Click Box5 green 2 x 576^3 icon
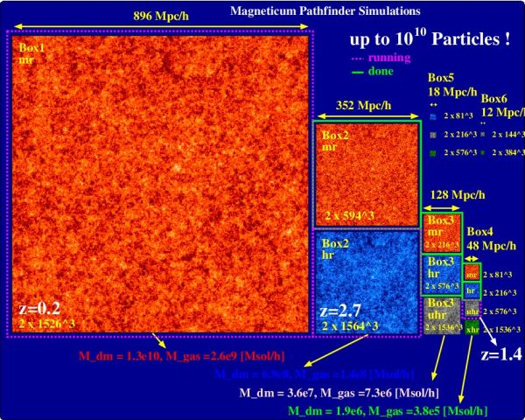This screenshot has height=420, width=525. (433, 153)
